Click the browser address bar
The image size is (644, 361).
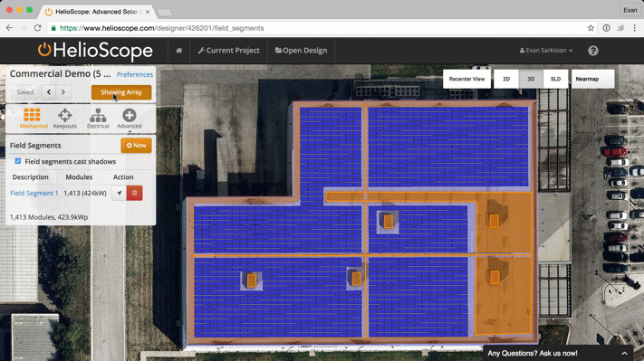point(321,28)
